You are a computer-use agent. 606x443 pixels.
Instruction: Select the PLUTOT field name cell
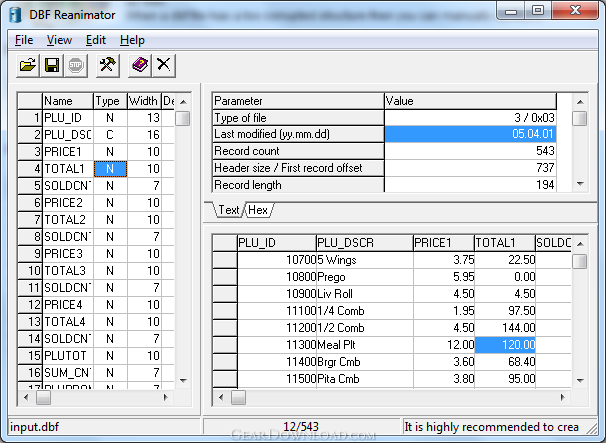[68, 356]
